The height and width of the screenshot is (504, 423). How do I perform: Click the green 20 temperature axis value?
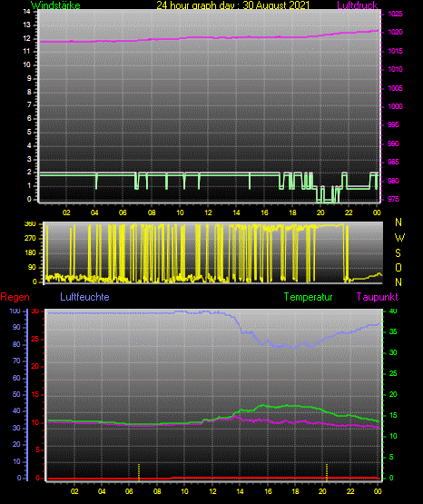393,394
